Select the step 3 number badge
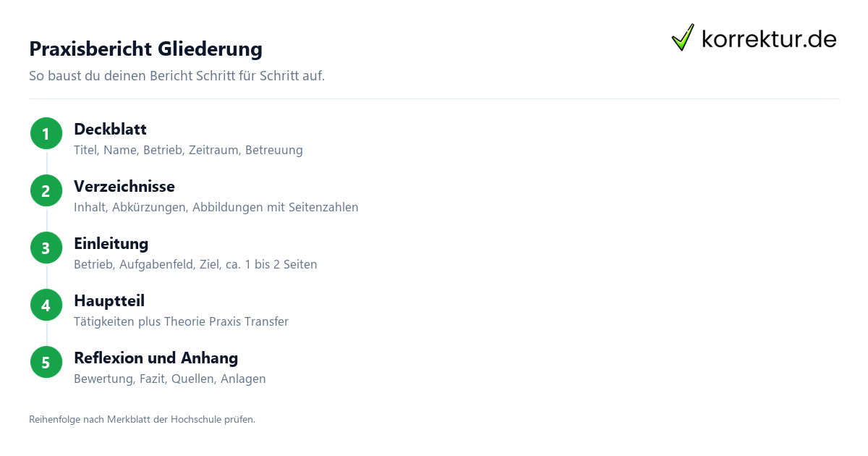The width and height of the screenshot is (868, 456). point(46,248)
